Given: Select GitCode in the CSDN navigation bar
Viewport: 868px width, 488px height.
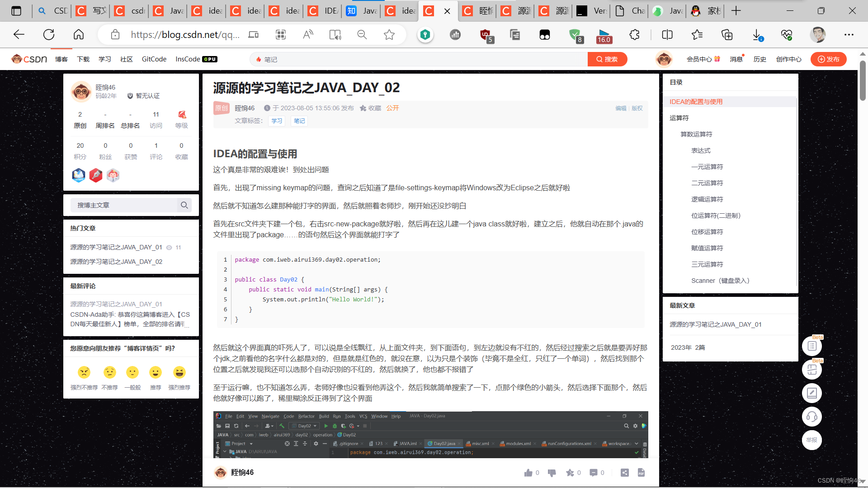Looking at the screenshot, I should point(154,59).
